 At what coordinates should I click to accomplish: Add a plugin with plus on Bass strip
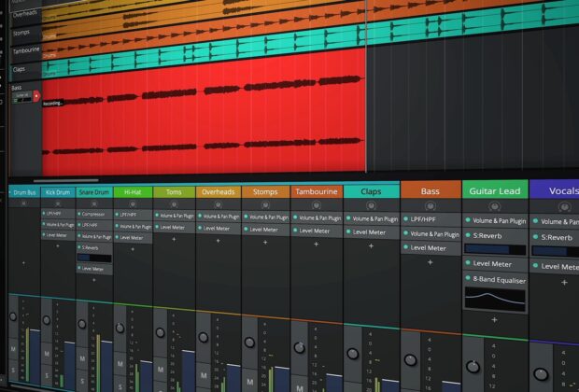(x=431, y=262)
